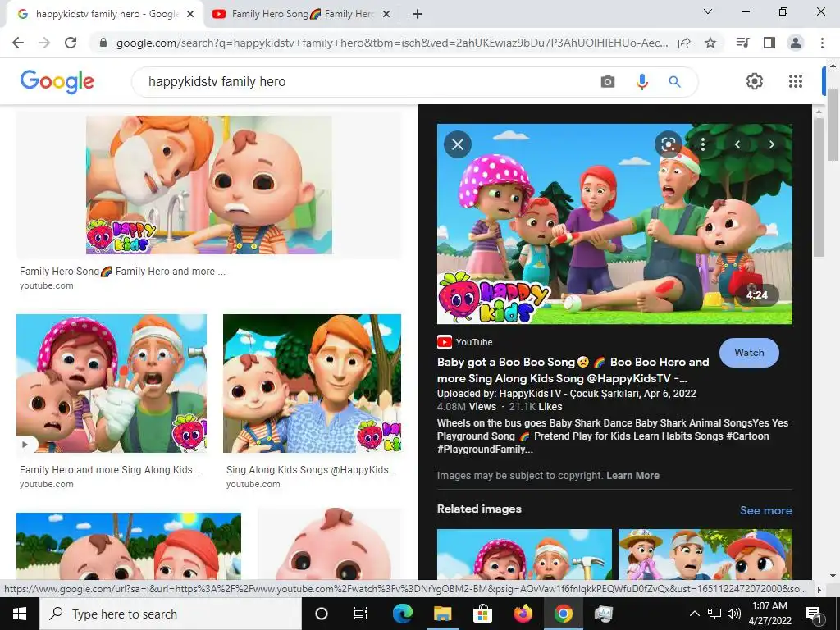Show hidden system tray icons
The width and height of the screenshot is (840, 630).
pyautogui.click(x=694, y=614)
